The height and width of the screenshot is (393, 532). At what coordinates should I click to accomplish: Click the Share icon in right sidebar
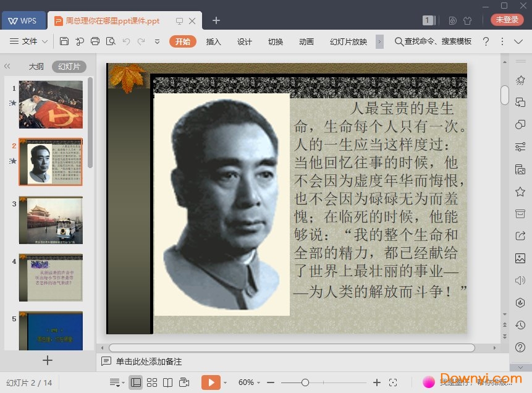tap(520, 235)
